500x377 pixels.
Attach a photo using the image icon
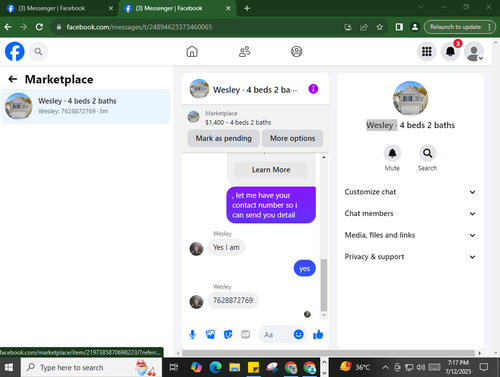point(210,334)
